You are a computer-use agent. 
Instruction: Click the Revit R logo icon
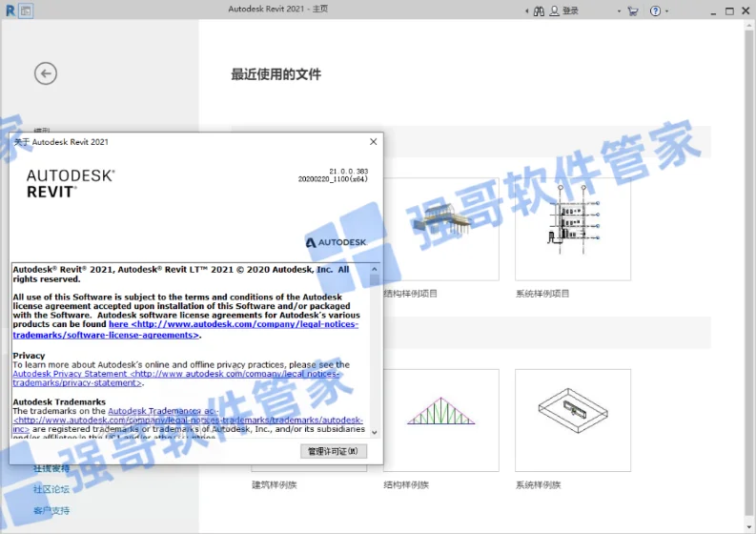(10, 10)
